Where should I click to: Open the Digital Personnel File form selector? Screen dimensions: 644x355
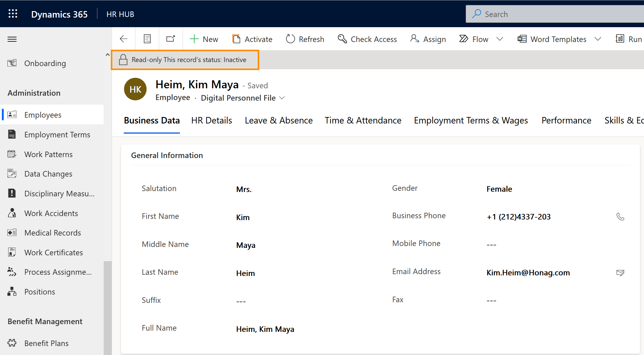pyautogui.click(x=243, y=98)
